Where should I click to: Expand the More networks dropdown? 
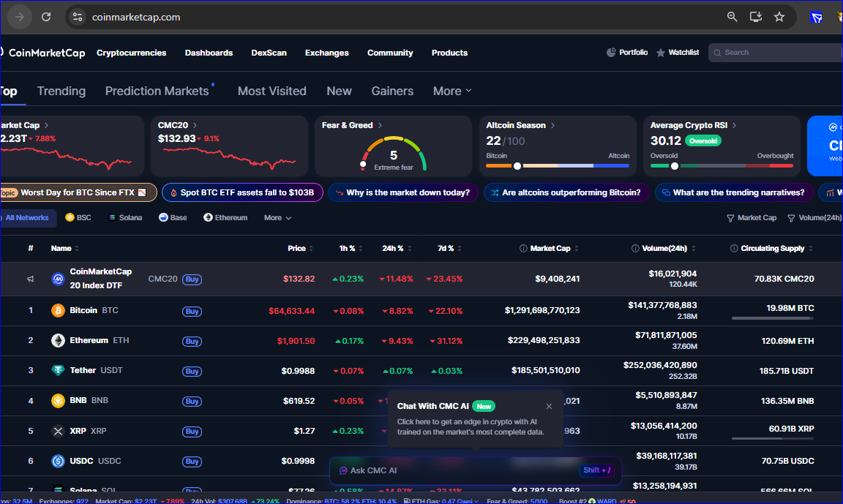[277, 217]
